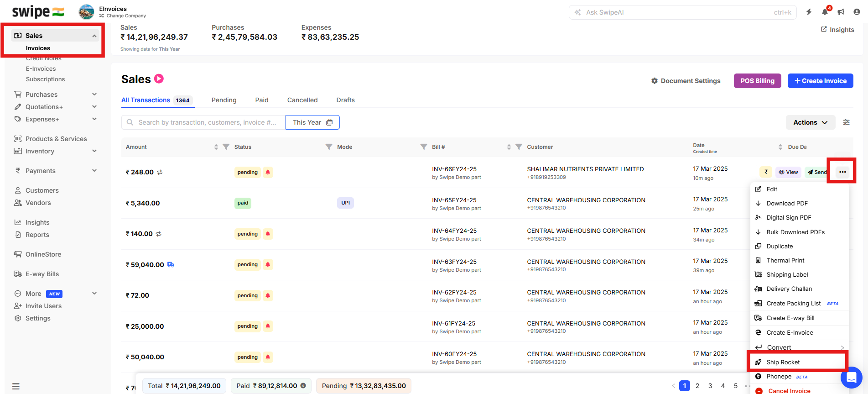Screen dimensions: 868x394
Task: Click the transaction search input field
Action: pos(203,122)
